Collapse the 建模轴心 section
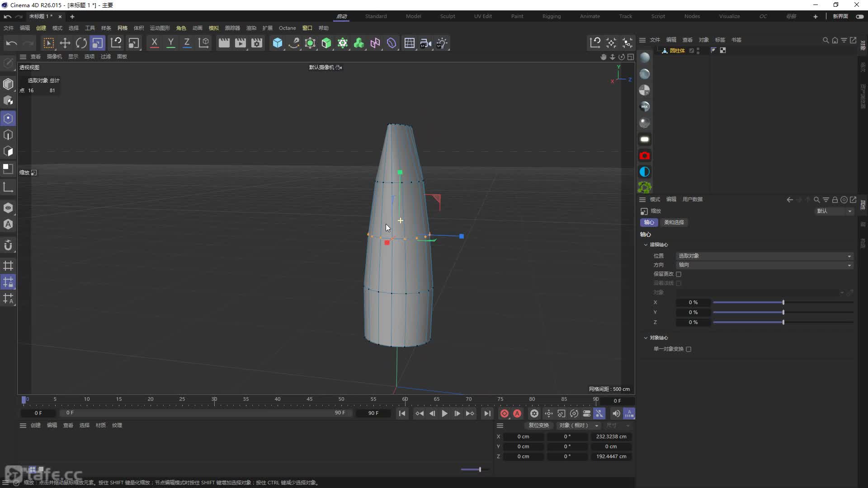This screenshot has height=488, width=868. tap(646, 244)
